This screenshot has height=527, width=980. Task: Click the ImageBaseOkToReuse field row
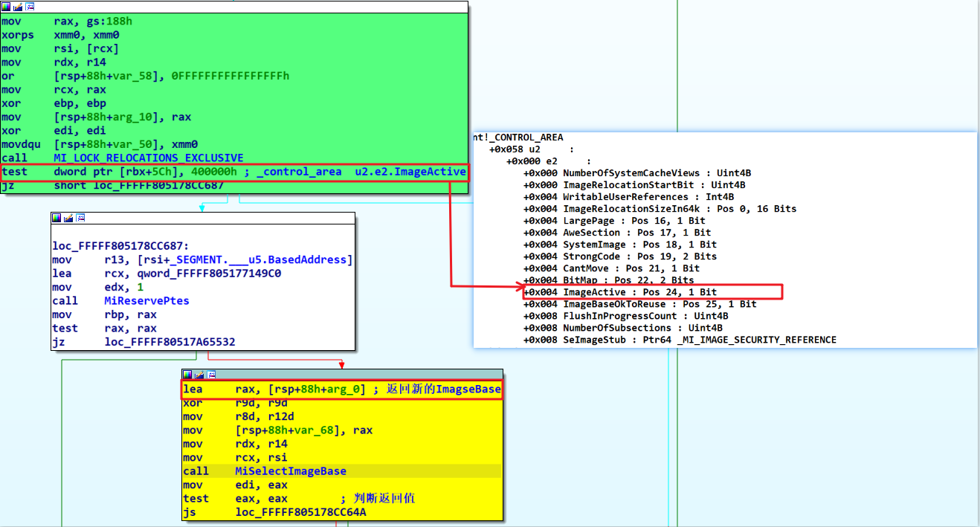tap(640, 304)
